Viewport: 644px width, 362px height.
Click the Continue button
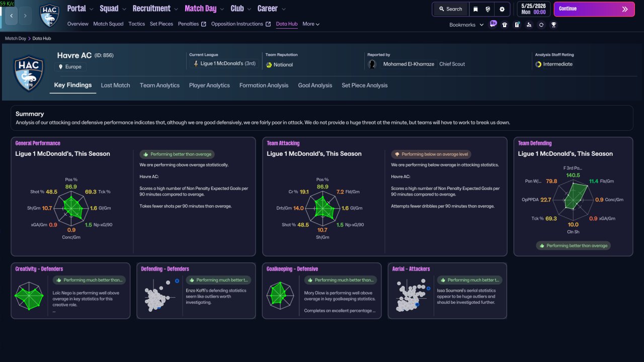coord(594,9)
